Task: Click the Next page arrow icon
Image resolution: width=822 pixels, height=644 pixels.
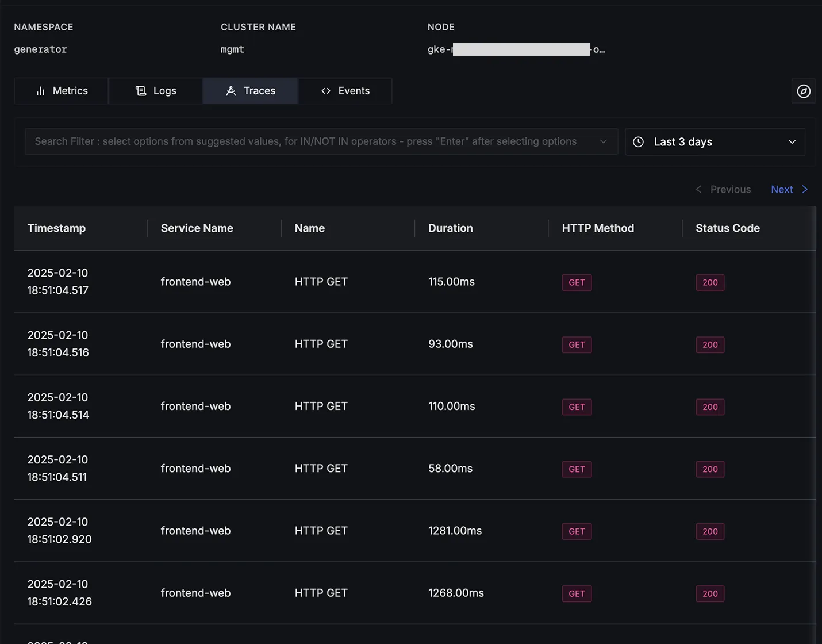Action: 805,190
